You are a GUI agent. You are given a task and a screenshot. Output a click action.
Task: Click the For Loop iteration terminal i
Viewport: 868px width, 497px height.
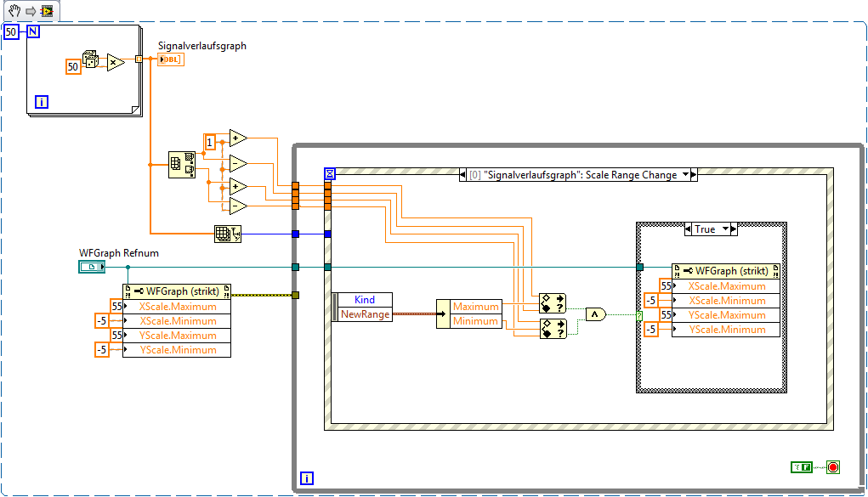coord(42,102)
